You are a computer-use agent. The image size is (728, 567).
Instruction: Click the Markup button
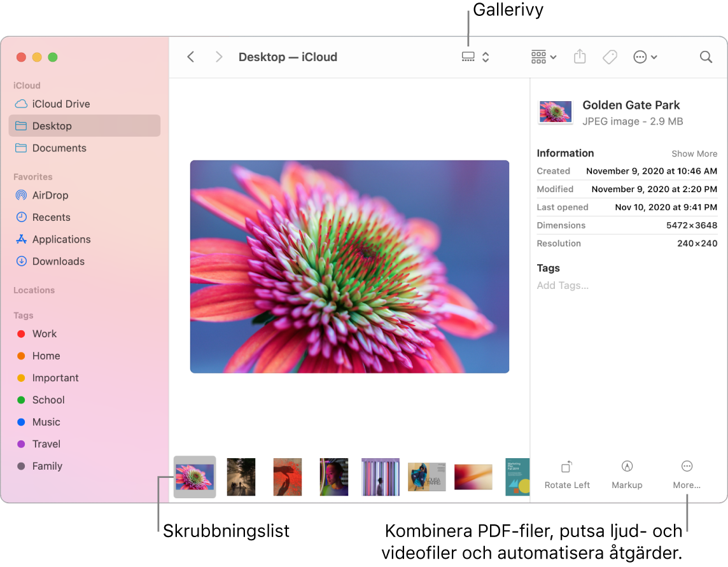click(627, 475)
